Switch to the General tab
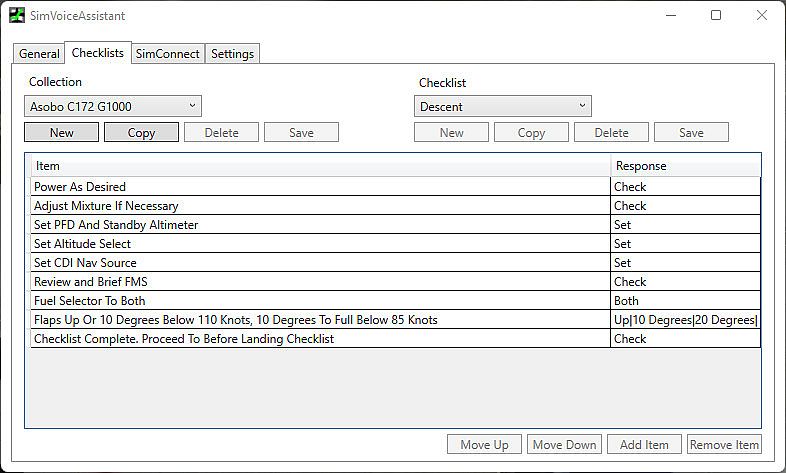786x473 pixels. pyautogui.click(x=40, y=54)
